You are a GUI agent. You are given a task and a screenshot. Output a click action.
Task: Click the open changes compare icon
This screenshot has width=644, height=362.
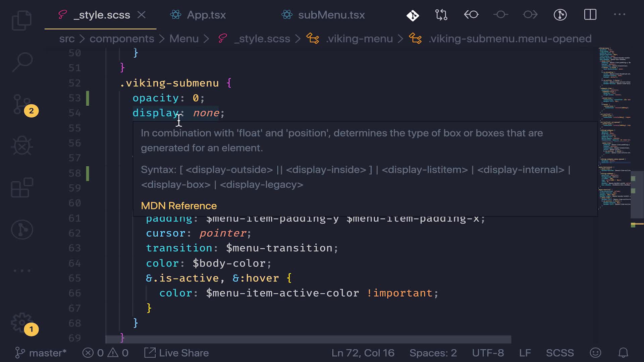(x=441, y=15)
